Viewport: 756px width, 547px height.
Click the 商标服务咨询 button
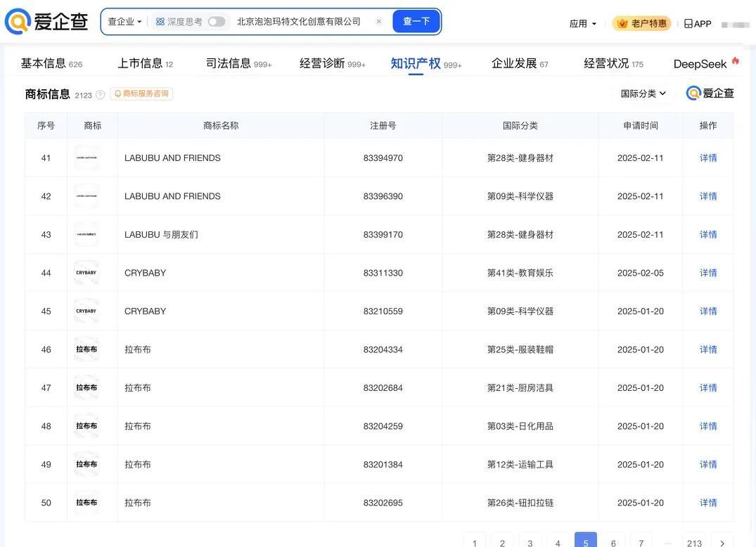(x=141, y=94)
